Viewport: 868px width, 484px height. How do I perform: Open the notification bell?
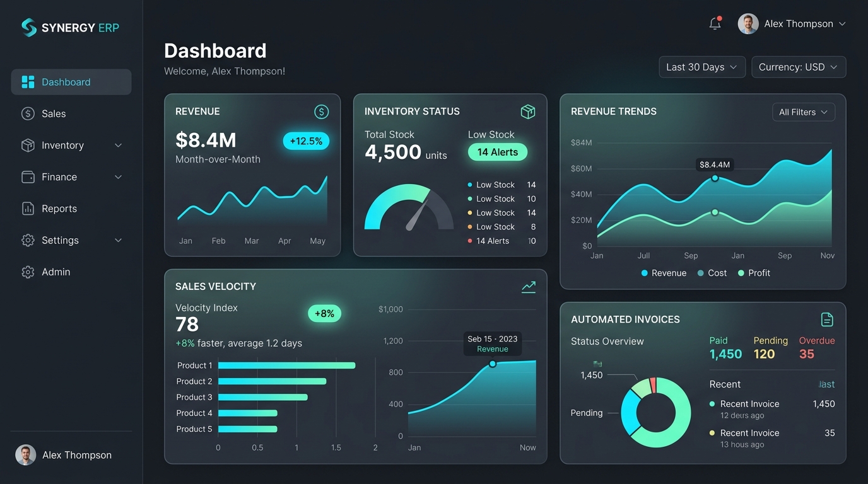pyautogui.click(x=715, y=23)
